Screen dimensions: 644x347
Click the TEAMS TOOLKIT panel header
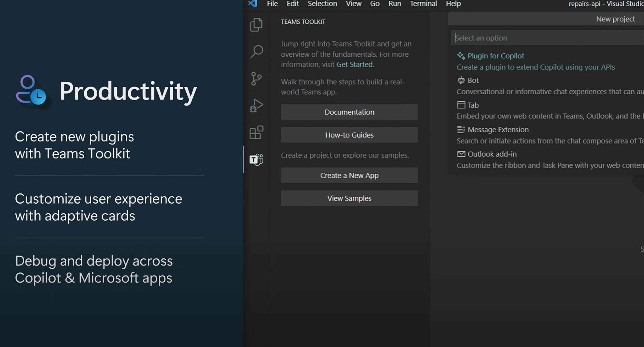tap(303, 22)
